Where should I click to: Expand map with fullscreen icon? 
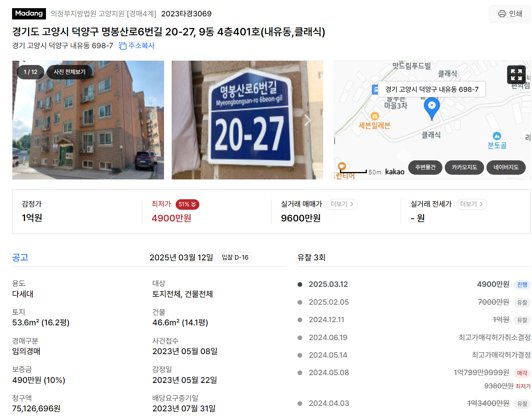click(x=516, y=74)
